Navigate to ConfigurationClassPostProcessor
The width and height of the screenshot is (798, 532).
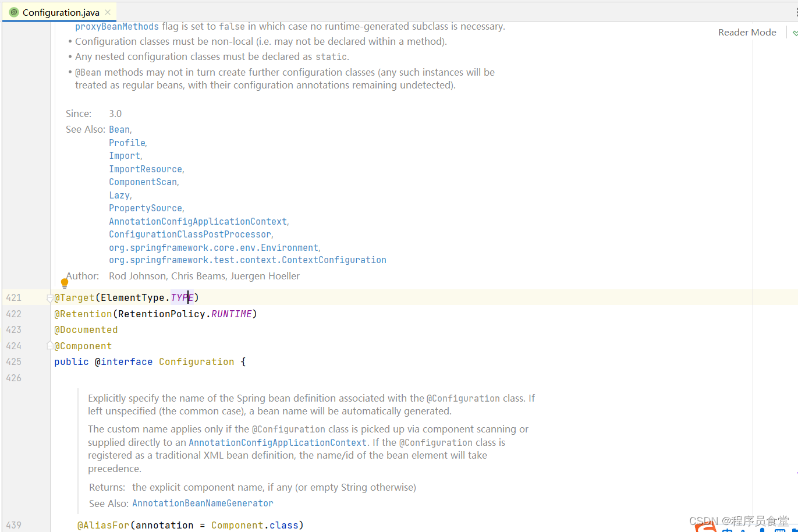click(x=190, y=234)
